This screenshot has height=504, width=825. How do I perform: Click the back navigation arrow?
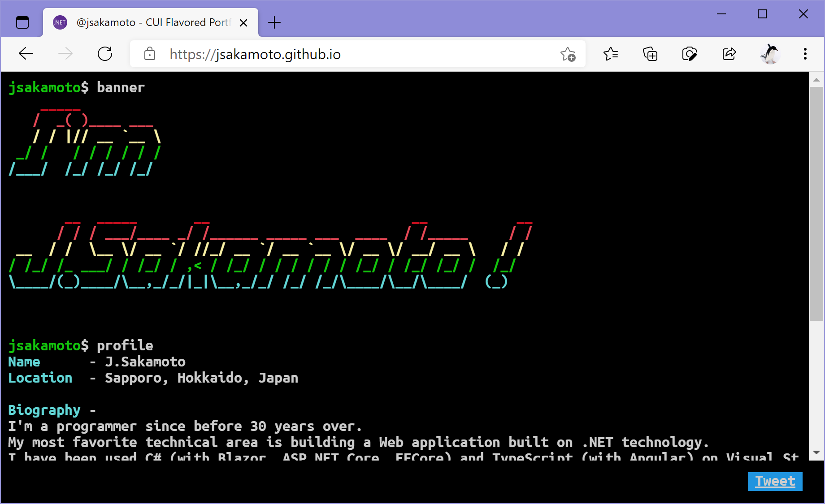coord(26,54)
